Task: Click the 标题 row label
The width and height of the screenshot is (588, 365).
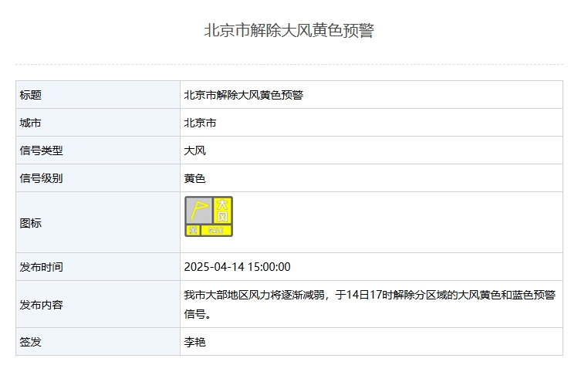Action: pyautogui.click(x=31, y=95)
